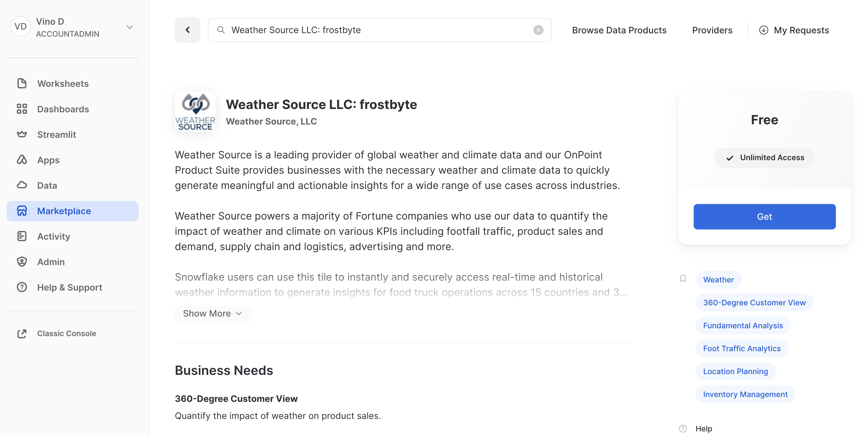Click the back arrow beside search
The height and width of the screenshot is (436, 868).
[x=187, y=30]
